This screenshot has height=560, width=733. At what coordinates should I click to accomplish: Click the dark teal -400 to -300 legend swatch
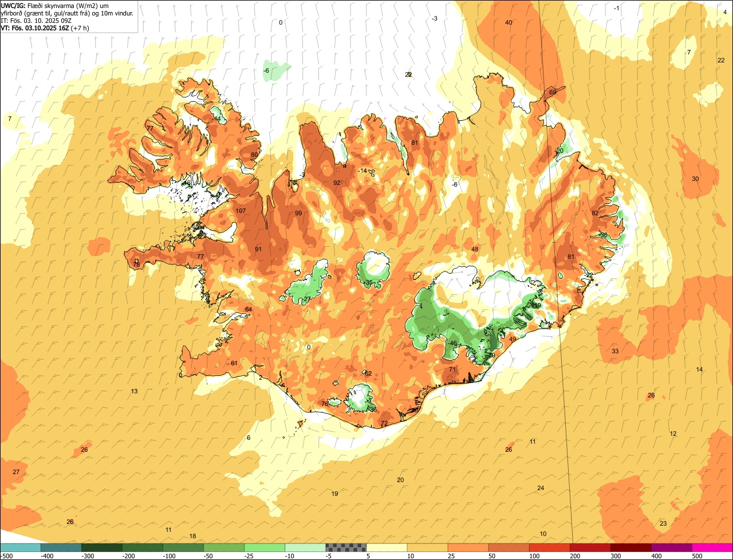coord(61,547)
